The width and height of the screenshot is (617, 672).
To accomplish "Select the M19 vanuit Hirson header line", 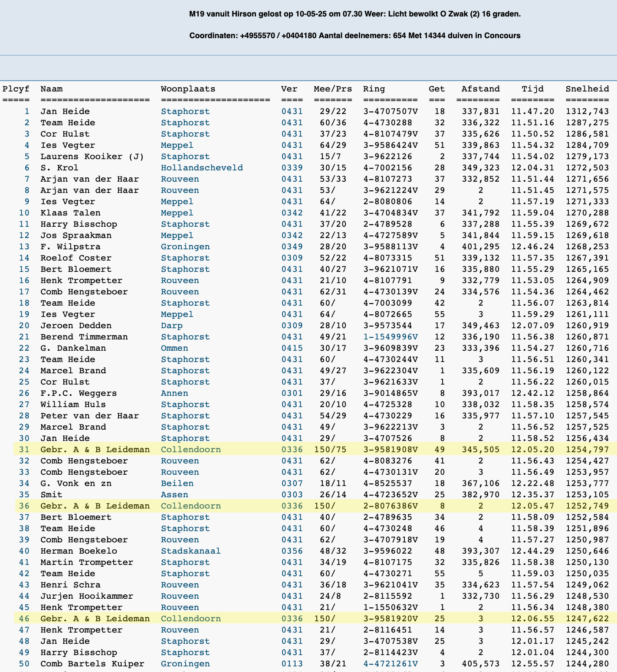I will (355, 14).
